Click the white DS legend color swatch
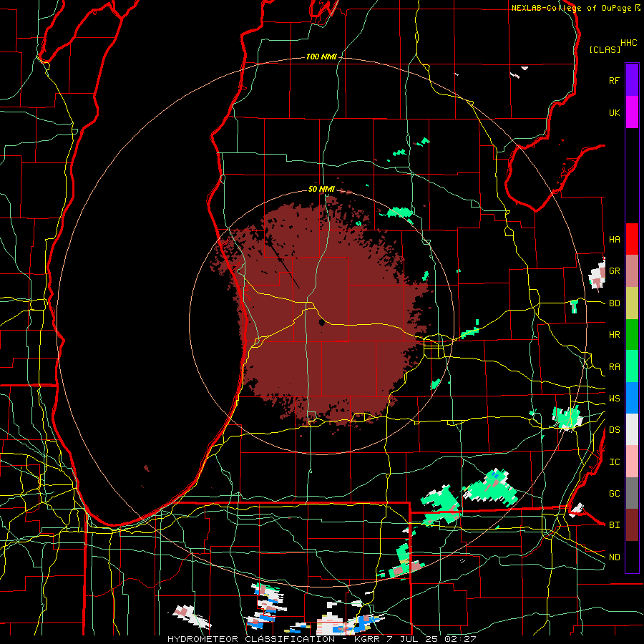Viewport: 644px width, 644px height. (x=632, y=429)
